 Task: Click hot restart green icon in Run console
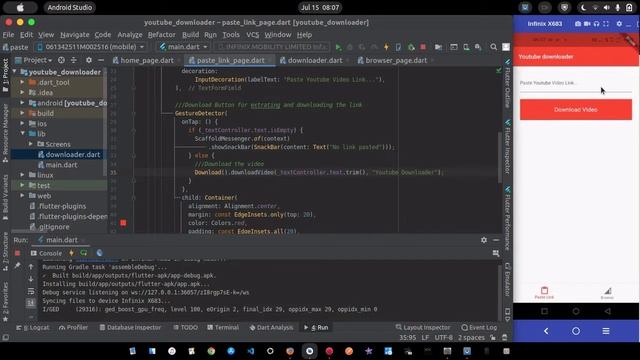(84, 253)
